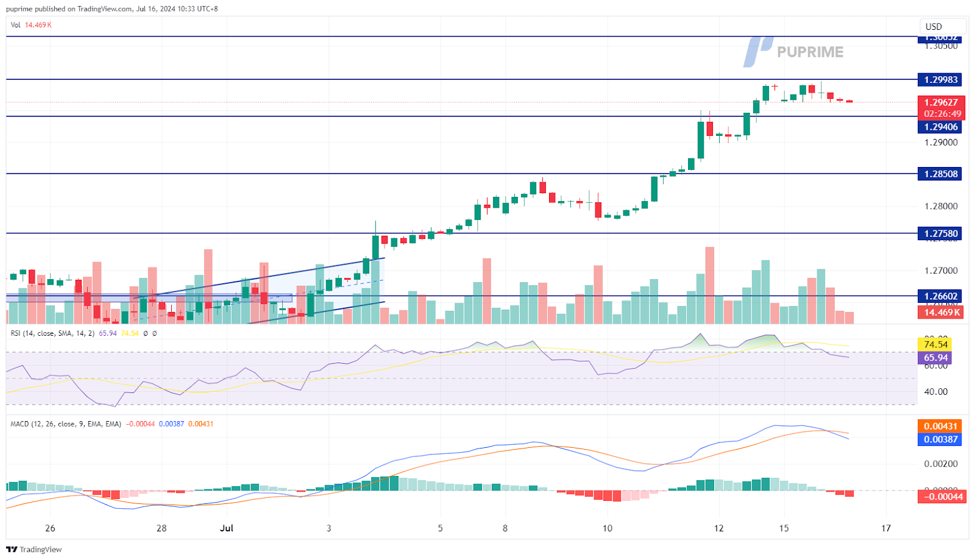Click the Vol indicator legend
Viewport: 975px width, 560px height.
(x=31, y=25)
